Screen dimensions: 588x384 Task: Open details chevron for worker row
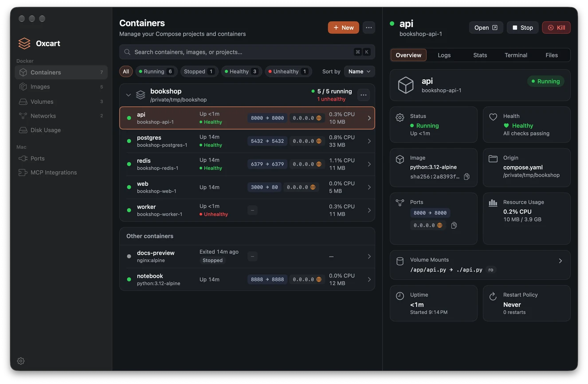tap(369, 210)
